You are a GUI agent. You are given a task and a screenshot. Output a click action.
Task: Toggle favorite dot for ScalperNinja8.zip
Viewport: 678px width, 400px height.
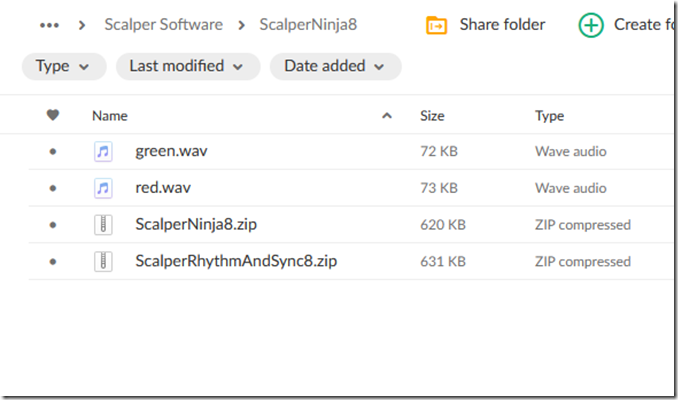click(x=53, y=225)
